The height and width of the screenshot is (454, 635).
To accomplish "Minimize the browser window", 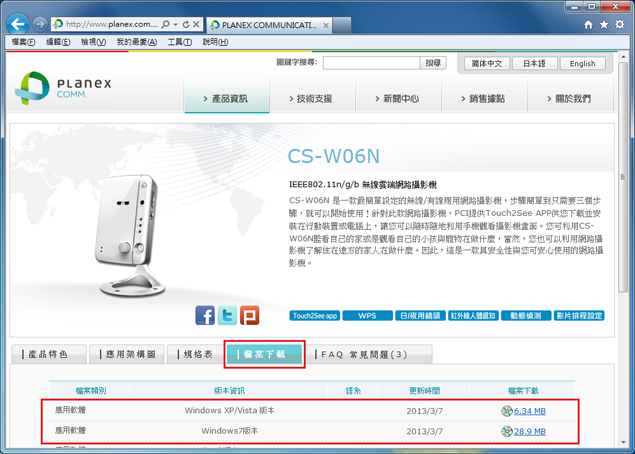I will coord(574,6).
